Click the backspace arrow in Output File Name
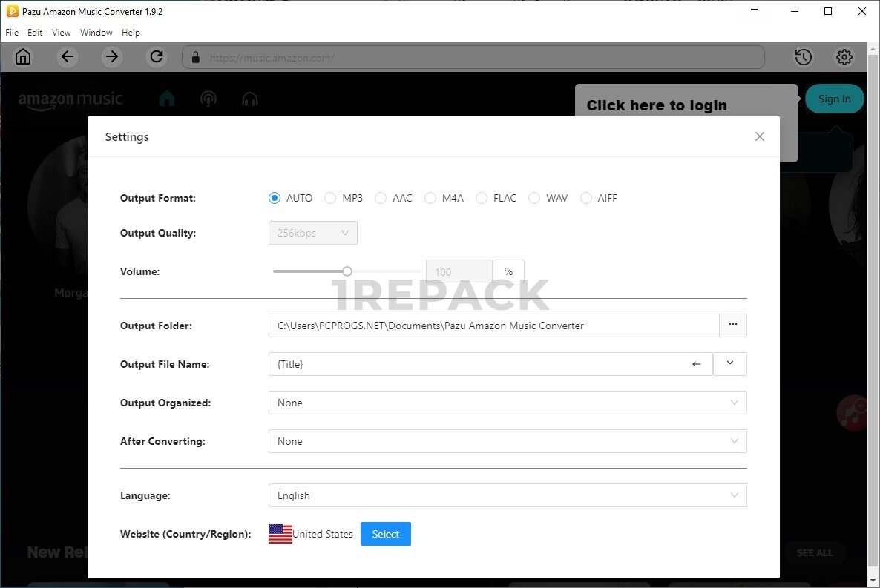The height and width of the screenshot is (588, 880). [696, 364]
